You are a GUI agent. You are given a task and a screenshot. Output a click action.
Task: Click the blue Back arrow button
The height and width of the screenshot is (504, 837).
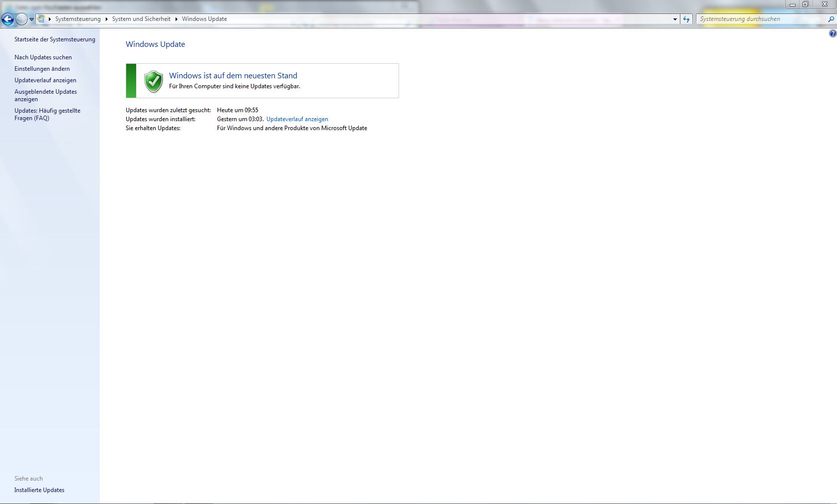[x=8, y=19]
